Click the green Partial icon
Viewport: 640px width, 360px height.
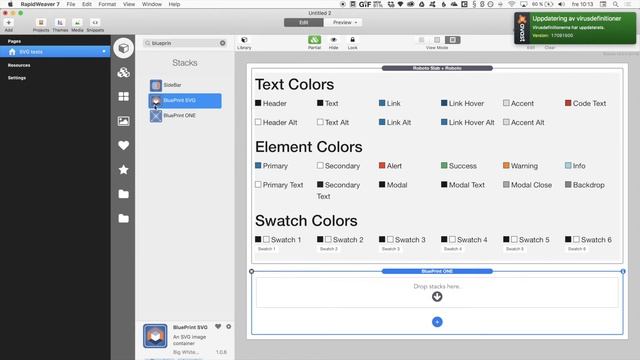(314, 40)
